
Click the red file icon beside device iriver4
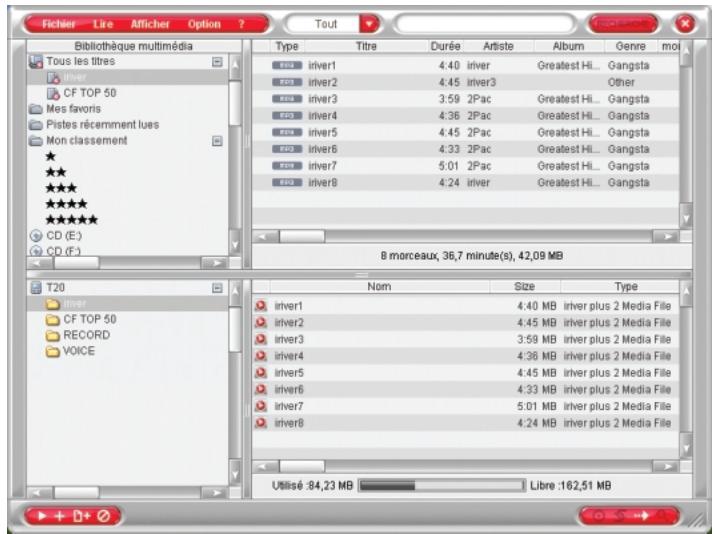pos(261,356)
